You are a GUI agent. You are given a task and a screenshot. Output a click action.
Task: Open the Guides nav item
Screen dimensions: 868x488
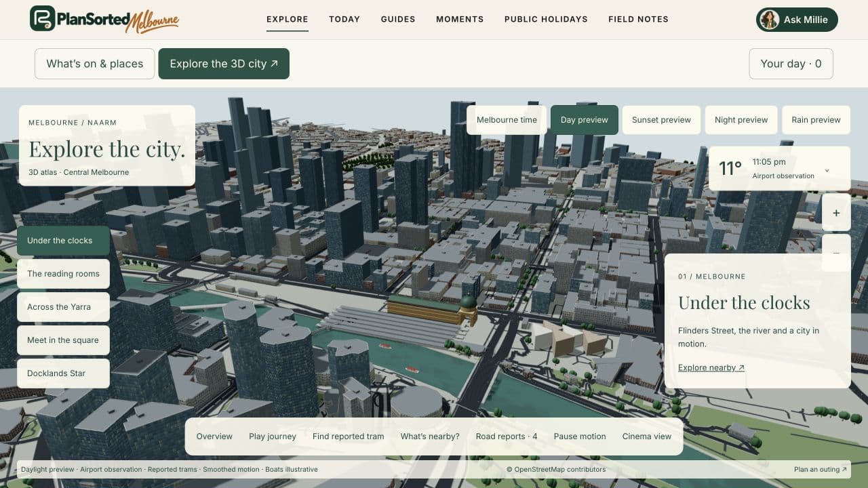coord(398,19)
